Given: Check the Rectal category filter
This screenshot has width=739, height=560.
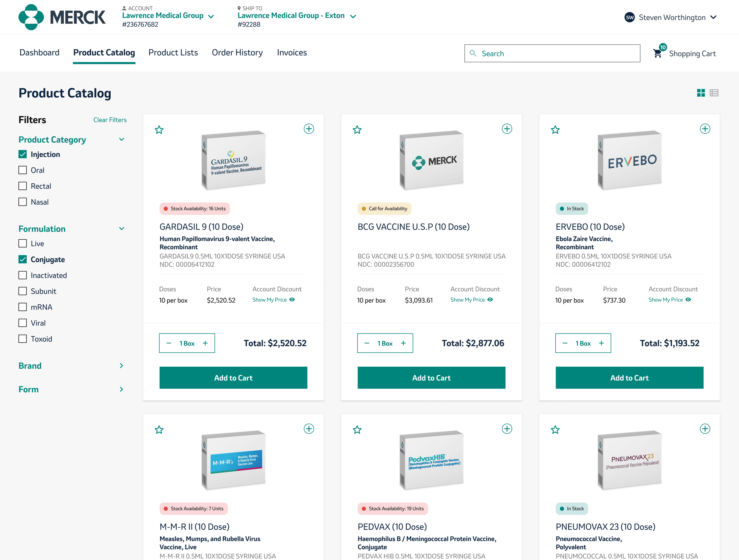Looking at the screenshot, I should (x=22, y=186).
